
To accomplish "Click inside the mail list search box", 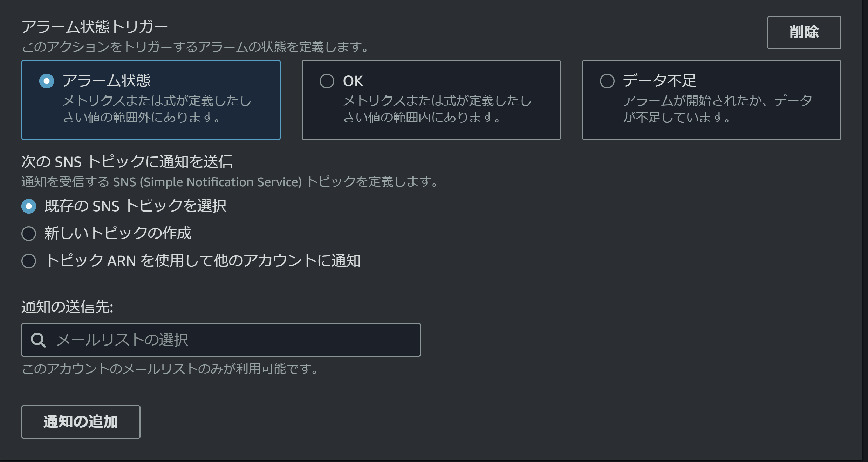I will coord(221,340).
